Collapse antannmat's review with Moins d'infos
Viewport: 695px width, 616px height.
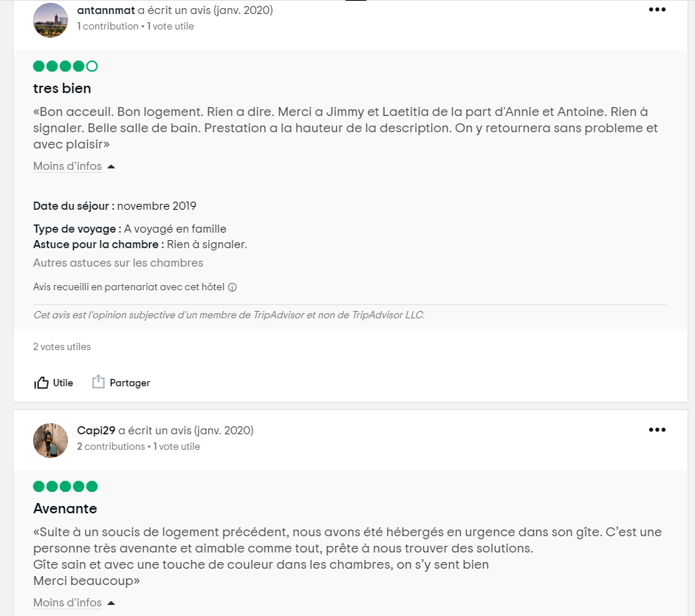click(x=67, y=166)
